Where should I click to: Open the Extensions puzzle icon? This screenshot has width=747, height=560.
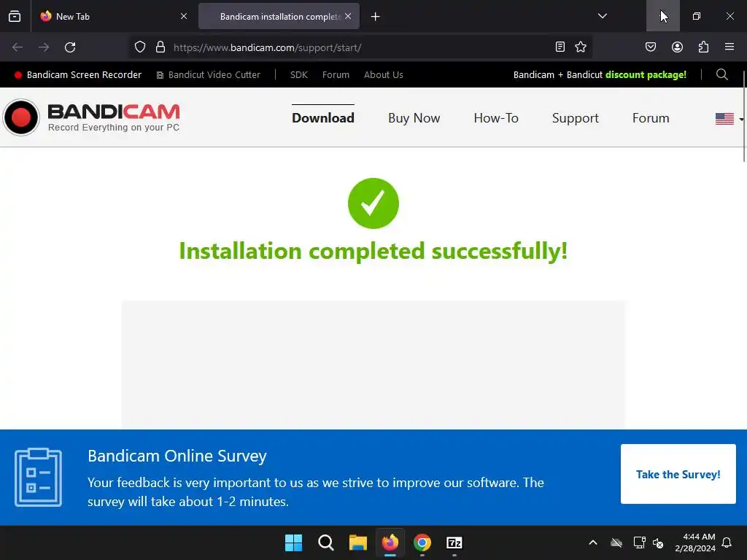[x=703, y=47]
